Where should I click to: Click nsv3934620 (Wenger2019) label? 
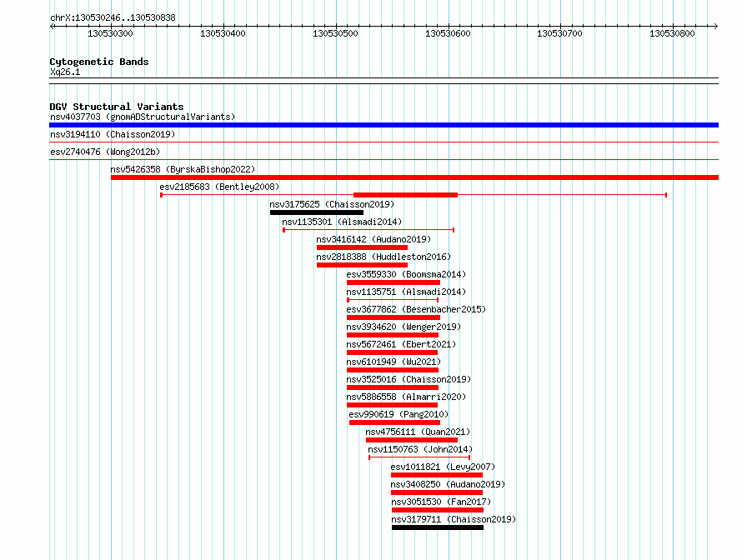pos(404,327)
